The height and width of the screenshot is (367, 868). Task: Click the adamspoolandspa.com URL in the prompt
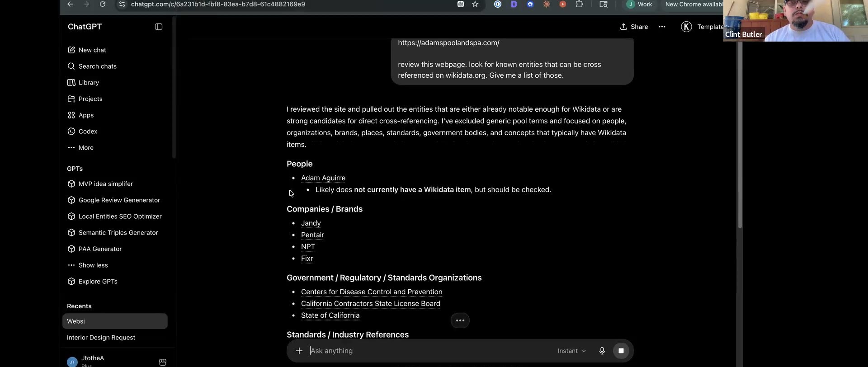coord(448,43)
